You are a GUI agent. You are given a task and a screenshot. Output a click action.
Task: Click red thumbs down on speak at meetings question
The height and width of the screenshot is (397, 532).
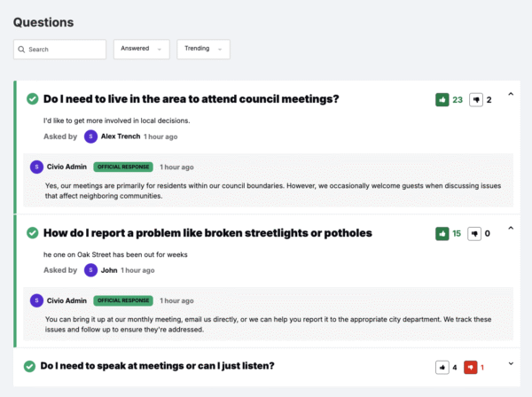pos(470,367)
